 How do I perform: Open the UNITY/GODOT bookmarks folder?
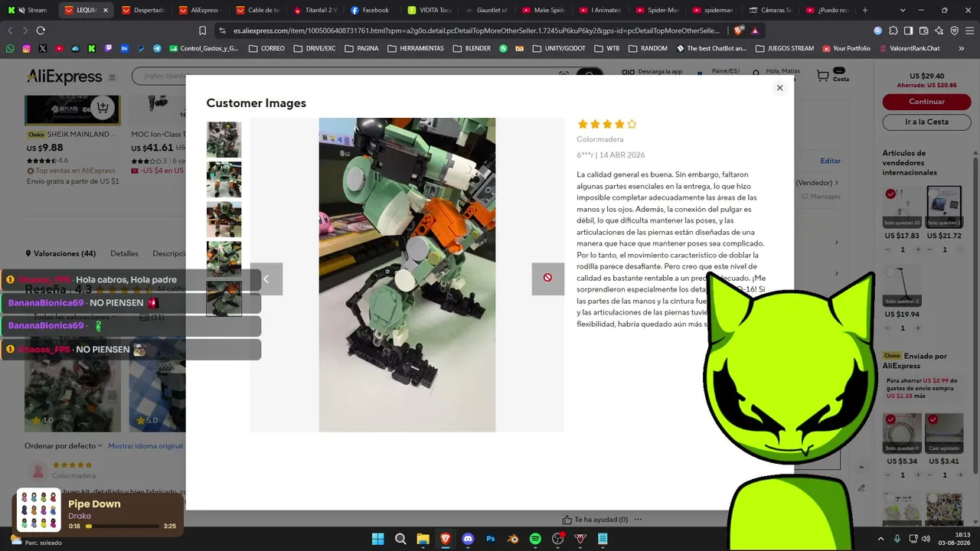[559, 48]
